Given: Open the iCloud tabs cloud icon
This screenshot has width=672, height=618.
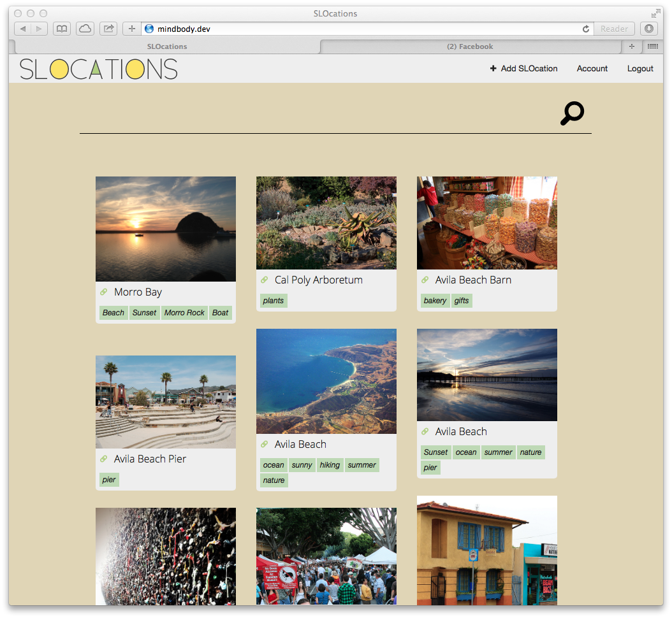Looking at the screenshot, I should pos(85,29).
